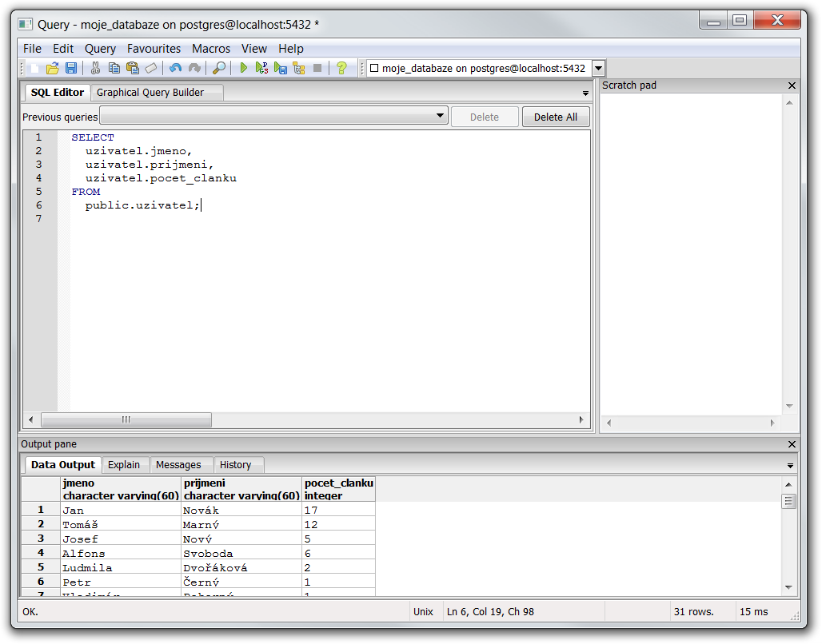Select the pocet_clanku column header
Image resolution: width=822 pixels, height=644 pixels.
click(339, 489)
